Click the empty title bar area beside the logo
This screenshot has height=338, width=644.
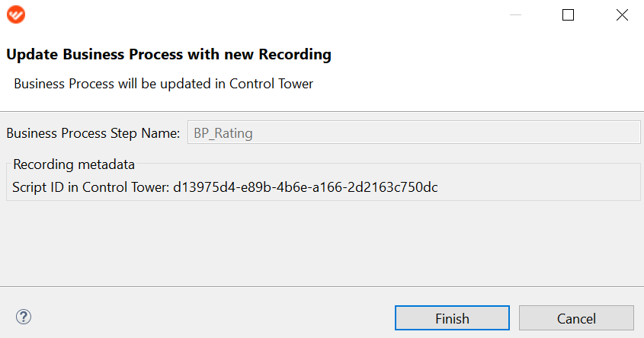[263, 14]
